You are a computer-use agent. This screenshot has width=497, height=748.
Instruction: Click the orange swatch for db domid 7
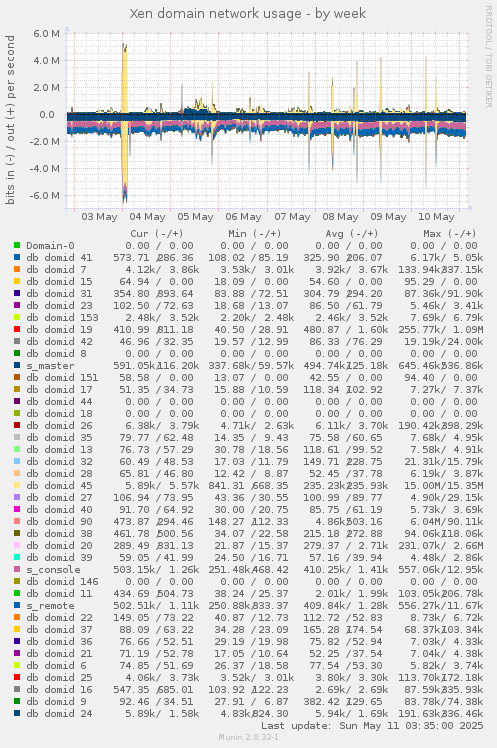(17, 270)
